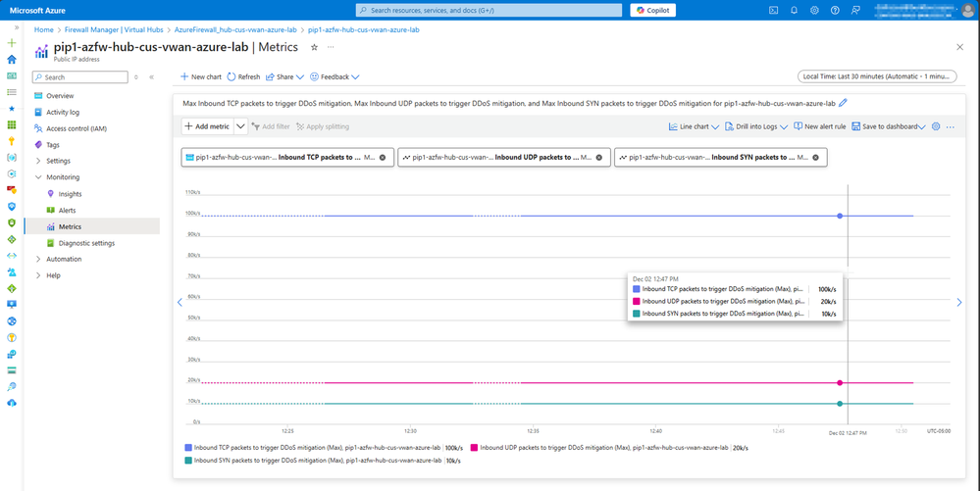Expand the portal left rail chevron
Viewport: 980px width, 491px height.
(x=17, y=28)
